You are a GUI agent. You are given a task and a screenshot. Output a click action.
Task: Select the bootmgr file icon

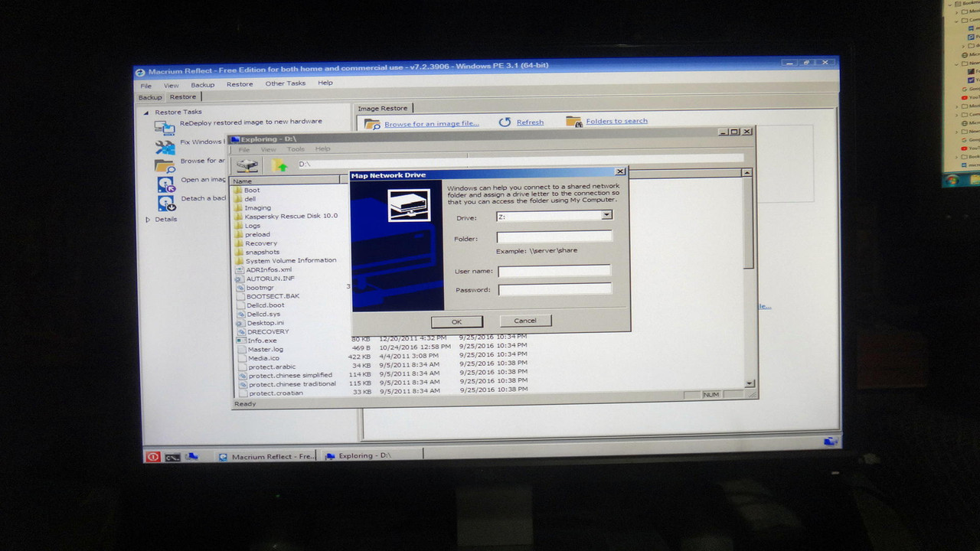240,288
